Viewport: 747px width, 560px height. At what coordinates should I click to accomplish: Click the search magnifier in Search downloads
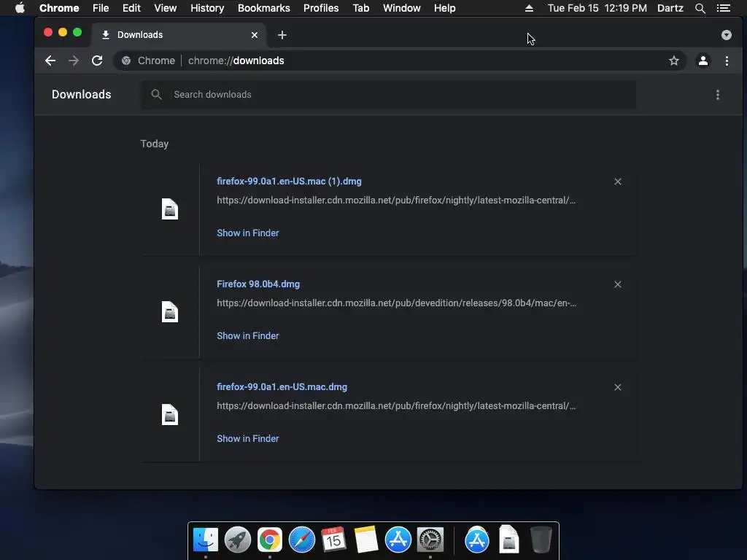click(156, 94)
